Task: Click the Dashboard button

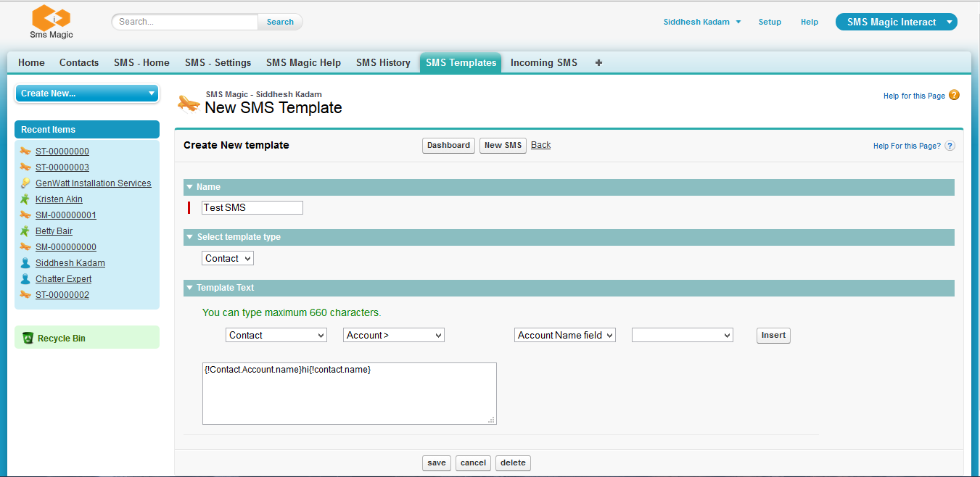Action: tap(448, 146)
